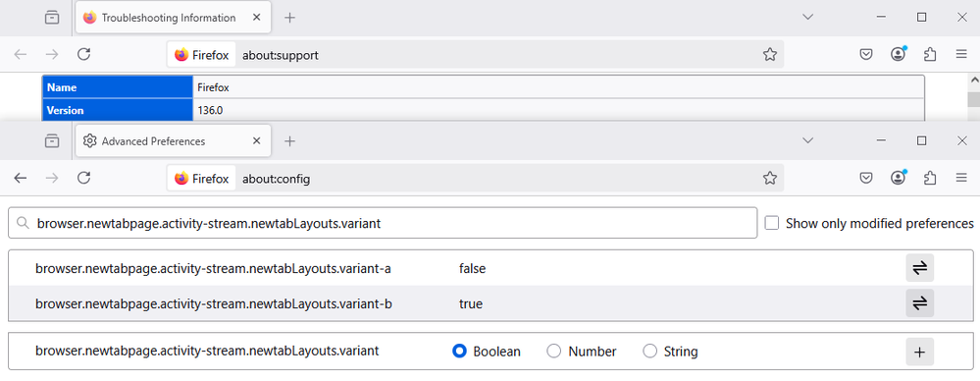Open Firefox View in Advanced Preferences window
This screenshot has width=980, height=381.
[x=52, y=140]
